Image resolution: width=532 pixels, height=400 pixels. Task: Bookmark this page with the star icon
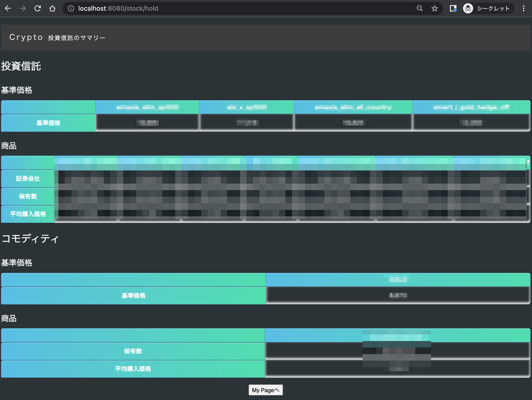[x=434, y=8]
